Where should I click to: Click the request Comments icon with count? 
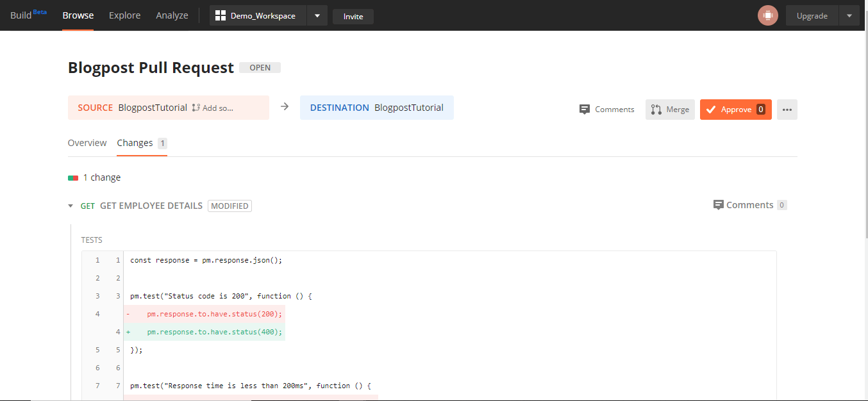[719, 205]
